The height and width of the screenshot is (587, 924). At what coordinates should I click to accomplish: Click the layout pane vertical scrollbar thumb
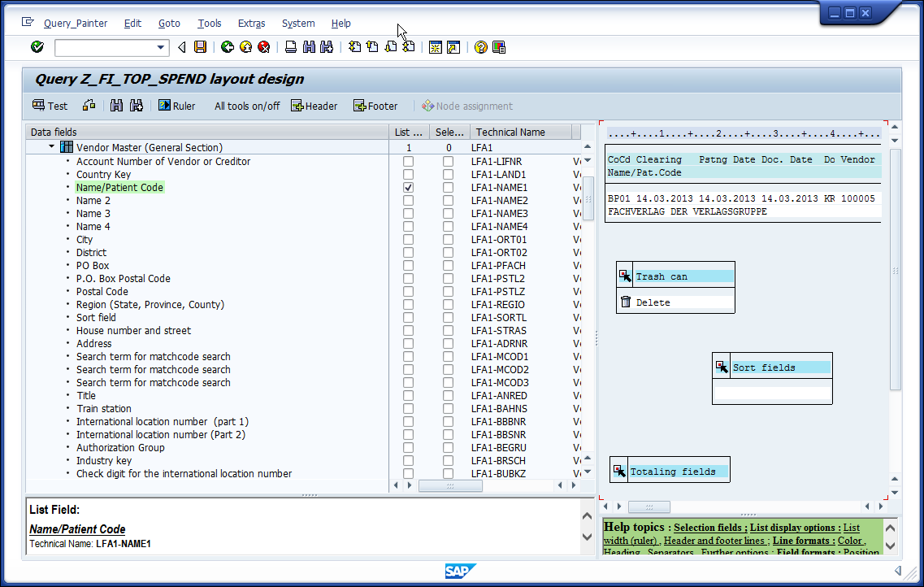(895, 269)
